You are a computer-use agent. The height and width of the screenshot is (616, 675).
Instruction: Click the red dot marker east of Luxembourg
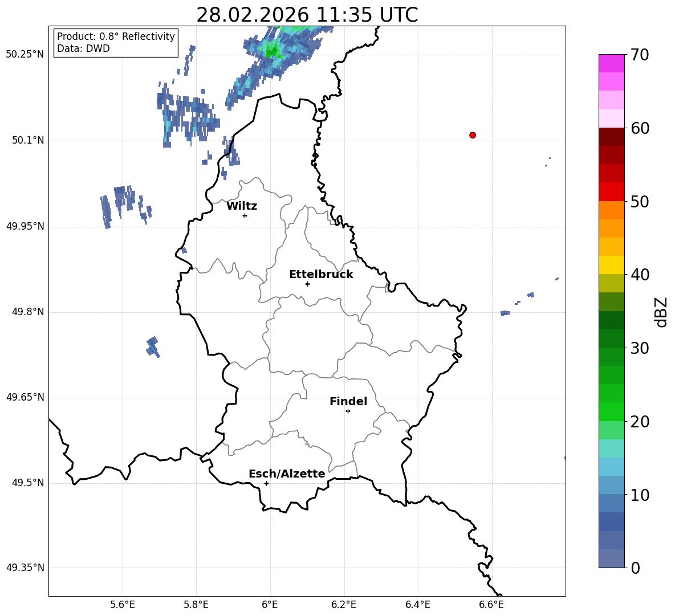pyautogui.click(x=473, y=135)
